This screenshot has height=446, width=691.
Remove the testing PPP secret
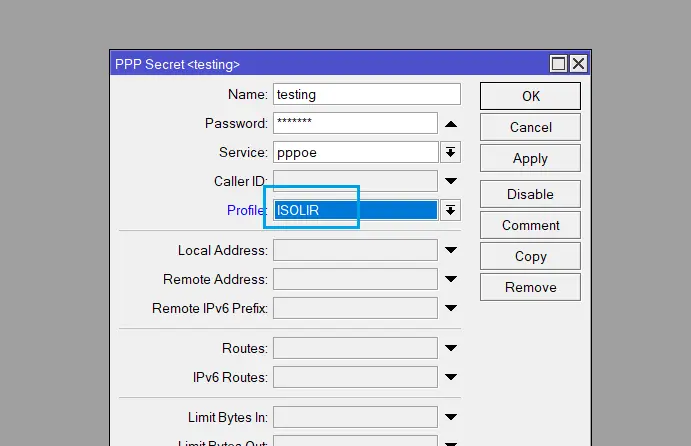click(x=530, y=287)
